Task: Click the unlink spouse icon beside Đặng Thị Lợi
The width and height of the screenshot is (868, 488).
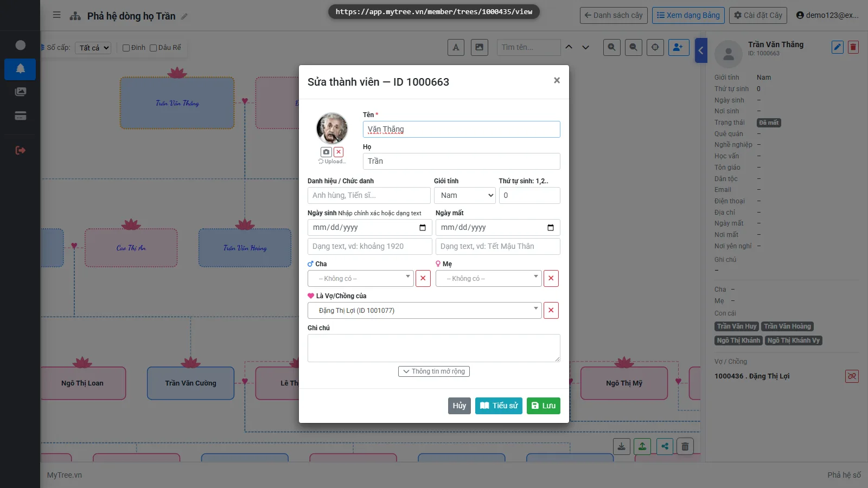Action: 852,376
